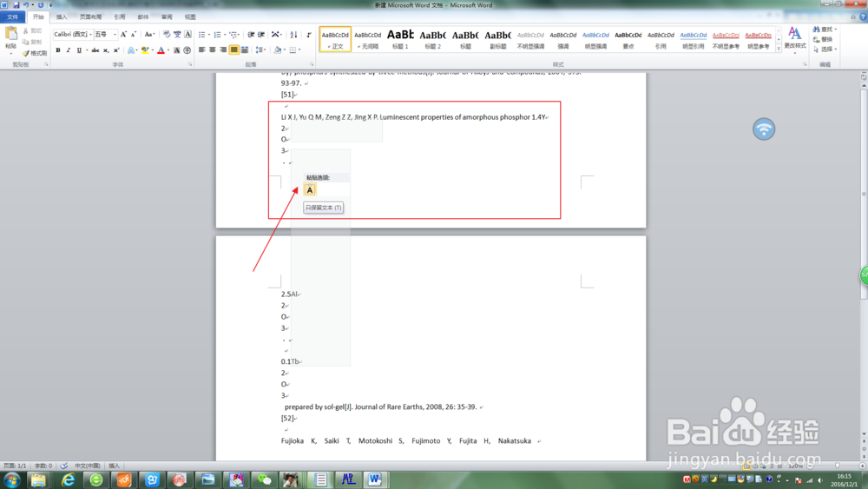
Task: Open the 文件 (File) tab
Action: 13,17
